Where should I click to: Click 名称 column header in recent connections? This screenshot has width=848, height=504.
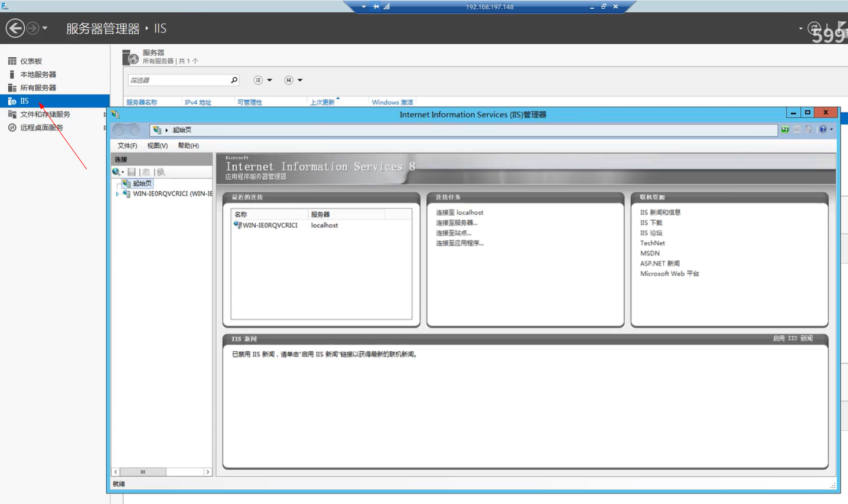269,214
